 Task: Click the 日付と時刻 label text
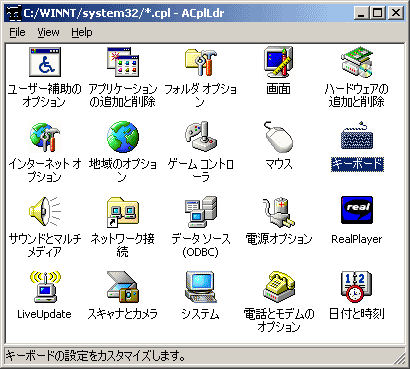coord(357,314)
